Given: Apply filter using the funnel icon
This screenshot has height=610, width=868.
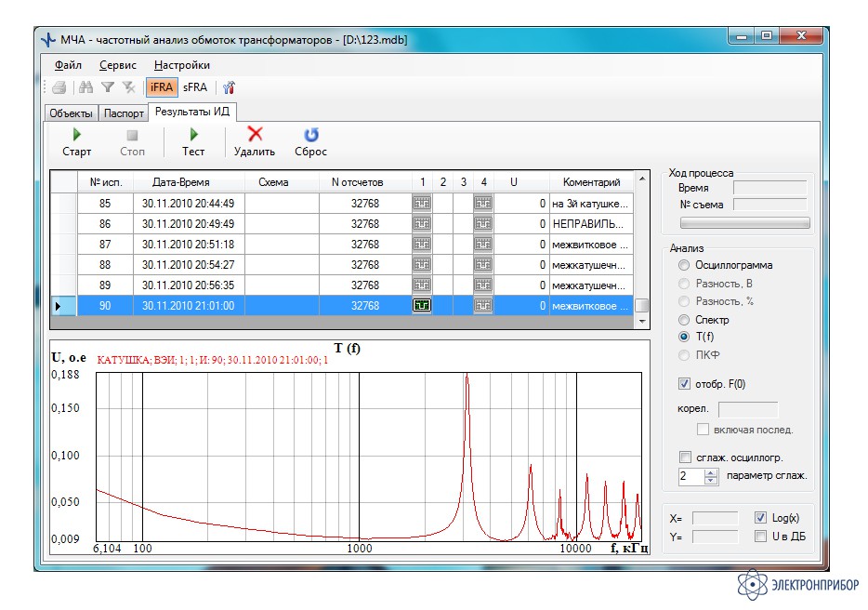Looking at the screenshot, I should click(108, 87).
